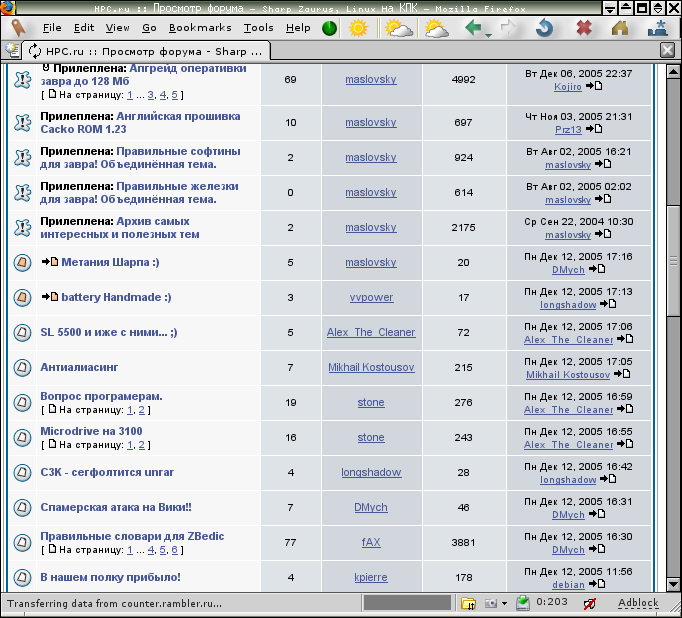682x618 pixels.
Task: Open the Go menu
Action: [149, 28]
